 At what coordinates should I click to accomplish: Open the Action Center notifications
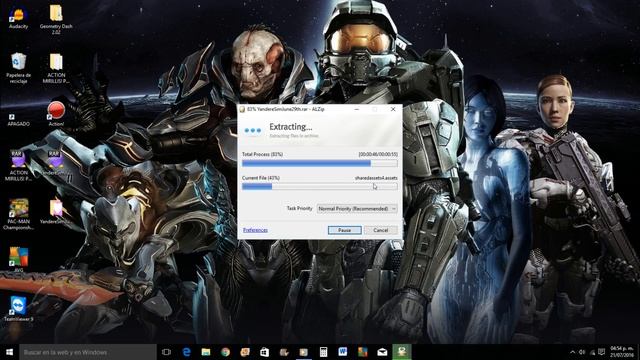pyautogui.click(x=602, y=352)
